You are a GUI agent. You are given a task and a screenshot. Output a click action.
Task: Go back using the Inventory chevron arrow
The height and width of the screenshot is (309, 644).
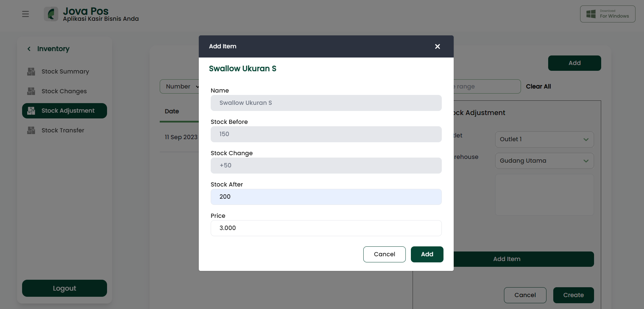(29, 49)
